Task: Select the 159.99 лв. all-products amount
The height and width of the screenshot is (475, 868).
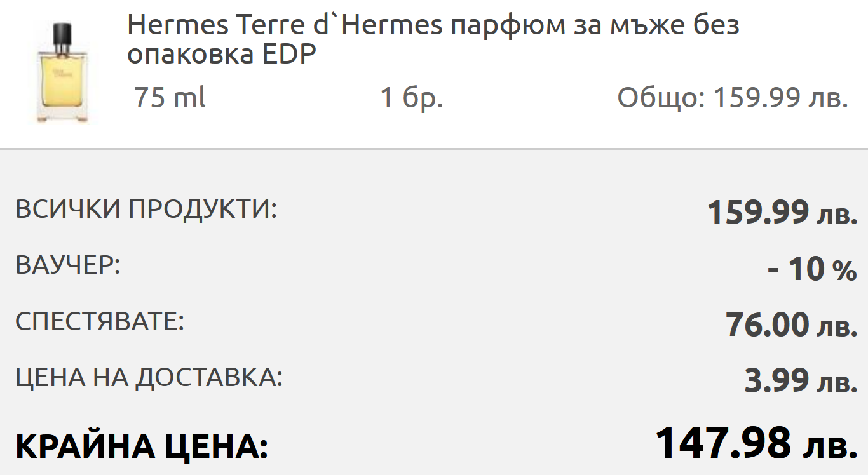Action: coord(782,212)
